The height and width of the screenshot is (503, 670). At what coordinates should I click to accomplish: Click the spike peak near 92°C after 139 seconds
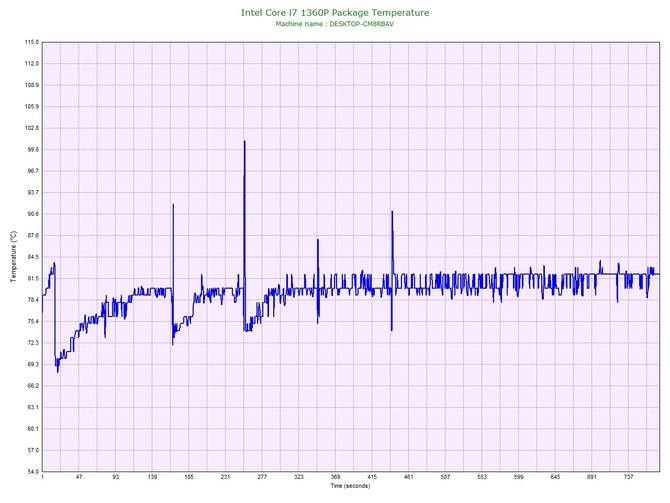[x=173, y=205]
